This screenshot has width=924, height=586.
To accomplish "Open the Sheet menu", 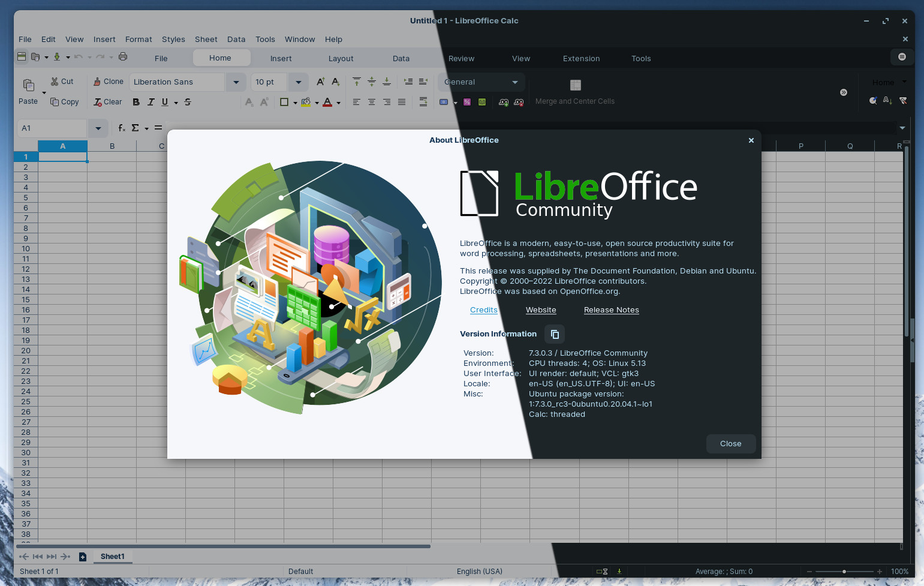I will tap(206, 40).
